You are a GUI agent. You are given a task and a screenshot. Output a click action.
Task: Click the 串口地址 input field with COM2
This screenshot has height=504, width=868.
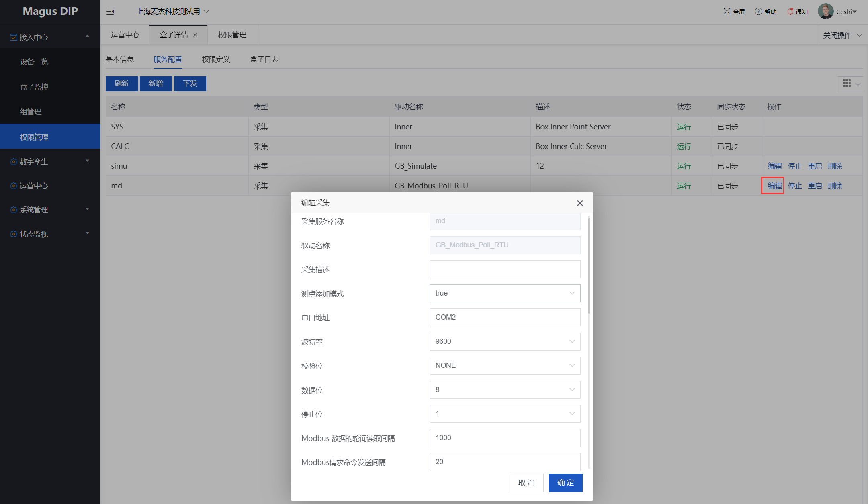(505, 317)
